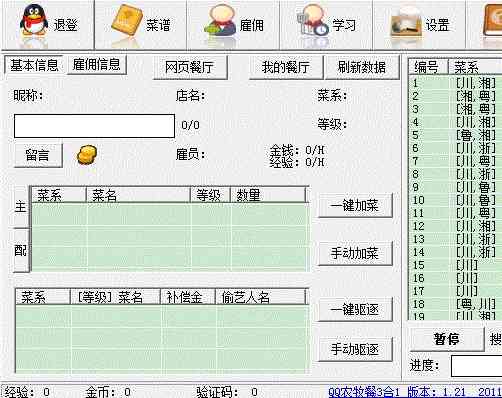Viewport: 502px width, 398px height.
Task: Open the 学习 study clock icon
Action: point(312,20)
